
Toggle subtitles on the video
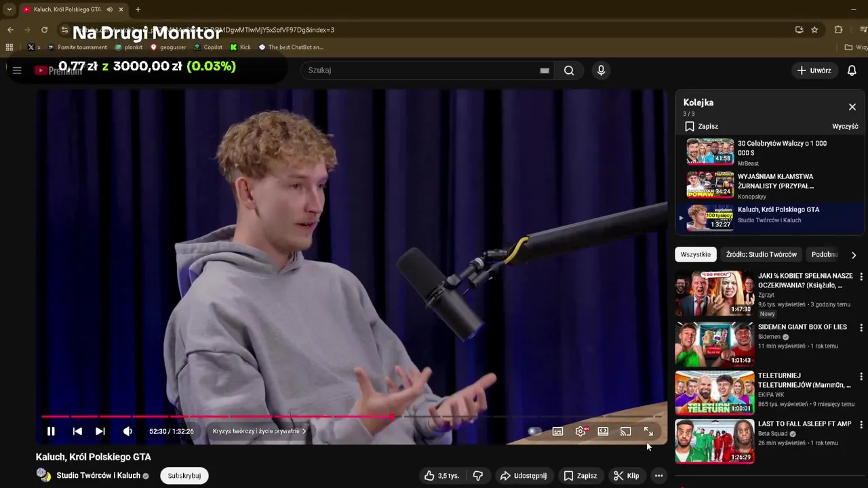click(x=557, y=431)
